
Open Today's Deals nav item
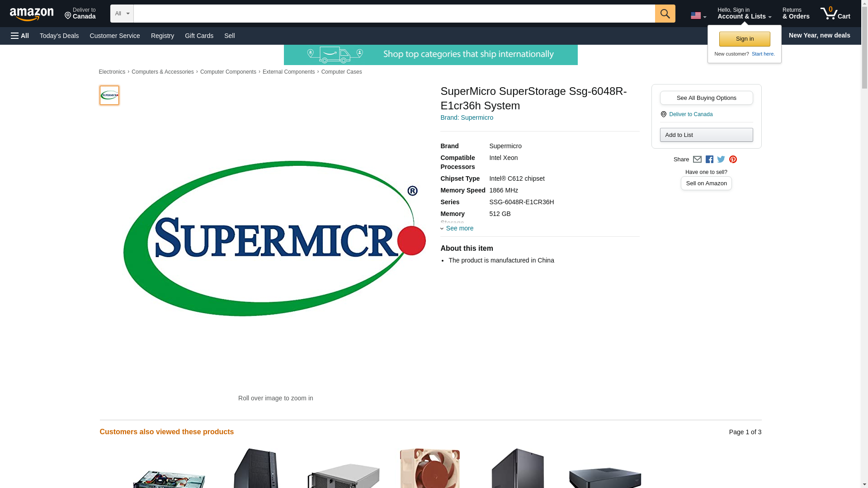59,36
